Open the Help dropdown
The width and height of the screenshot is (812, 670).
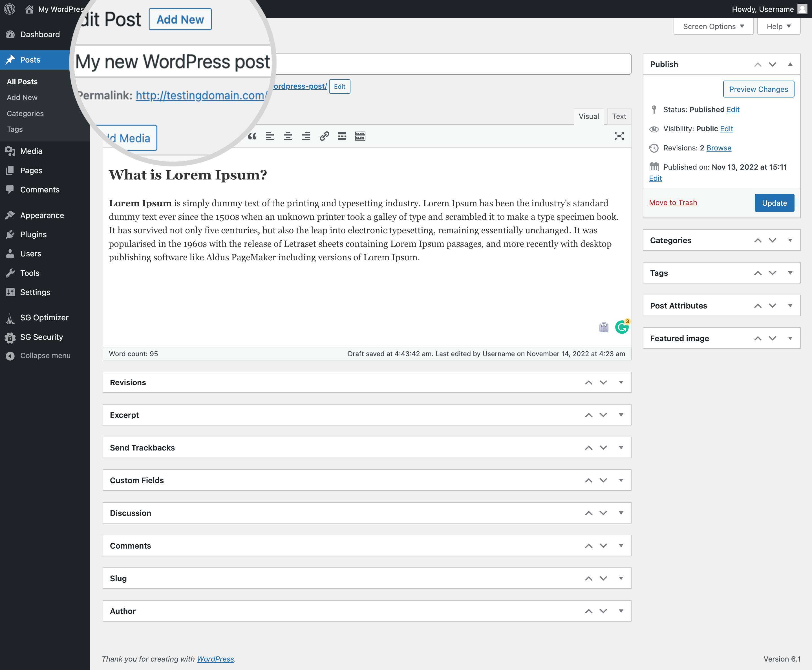[778, 26]
